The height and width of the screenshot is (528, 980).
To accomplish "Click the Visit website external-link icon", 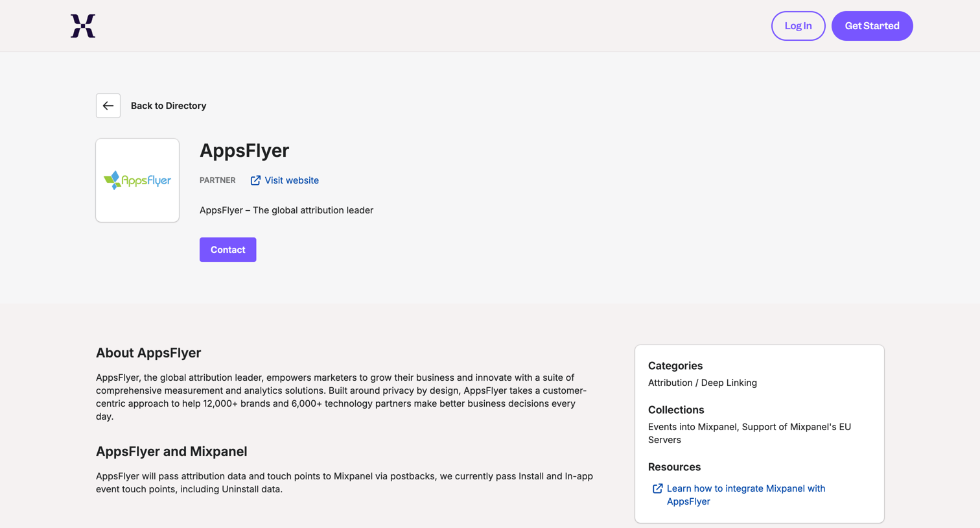I will (x=255, y=180).
